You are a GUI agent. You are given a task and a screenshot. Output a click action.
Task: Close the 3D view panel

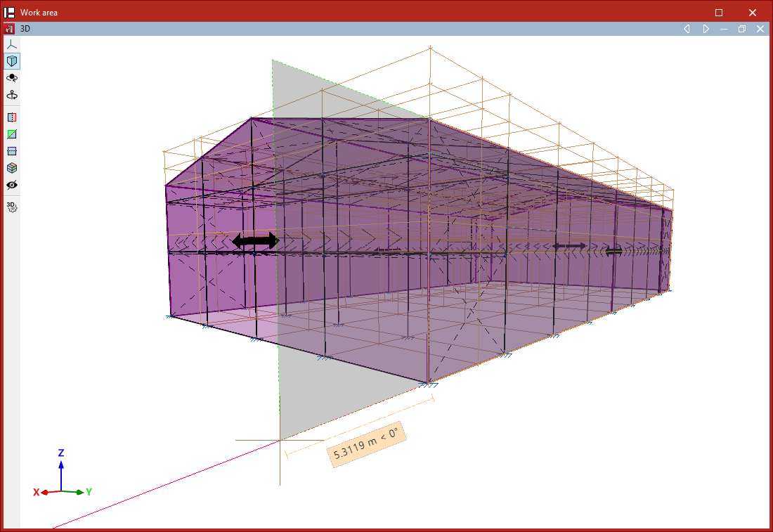[760, 29]
